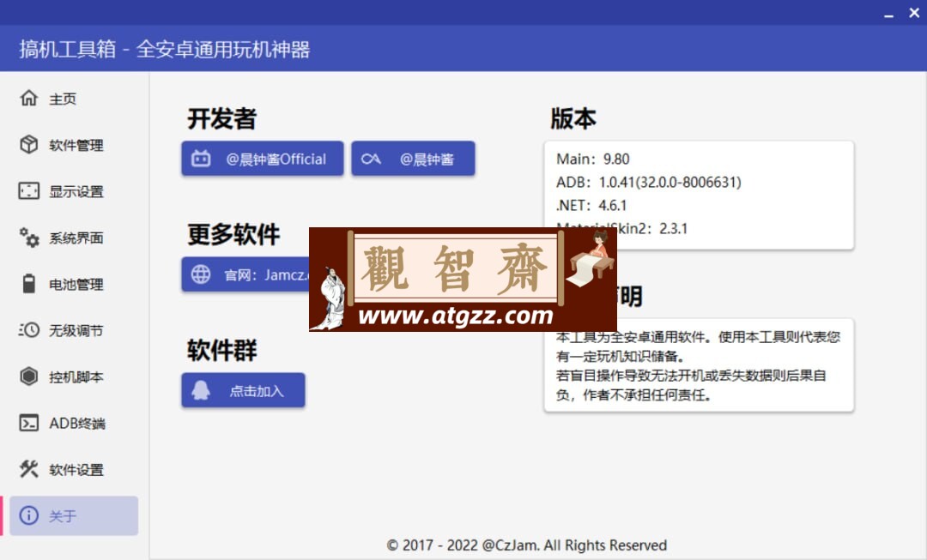This screenshot has width=927, height=560.
Task: Click the copyright @CzJam footer text
Action: pos(527,545)
